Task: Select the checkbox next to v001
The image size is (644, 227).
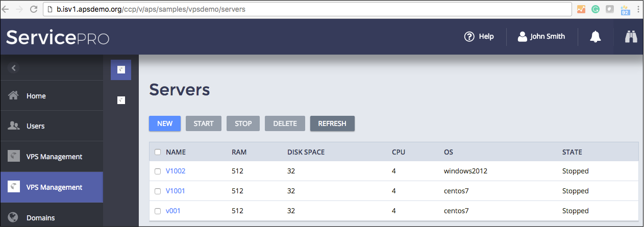Action: click(x=158, y=211)
